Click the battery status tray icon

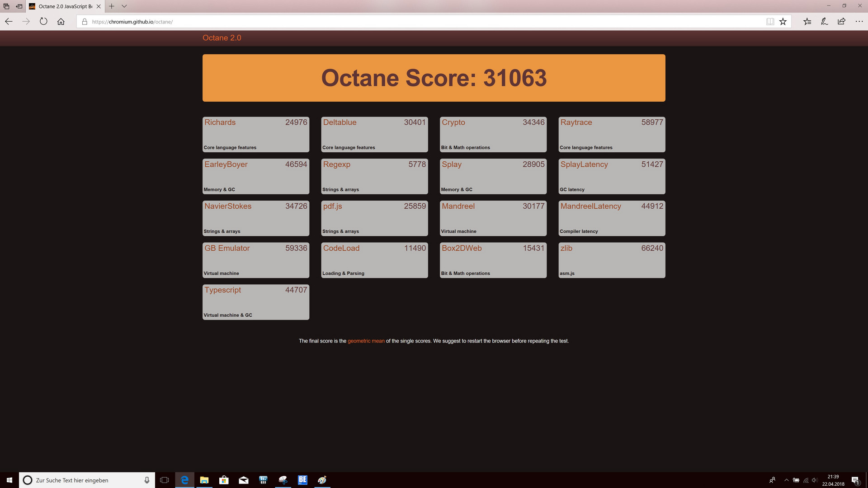tap(796, 480)
